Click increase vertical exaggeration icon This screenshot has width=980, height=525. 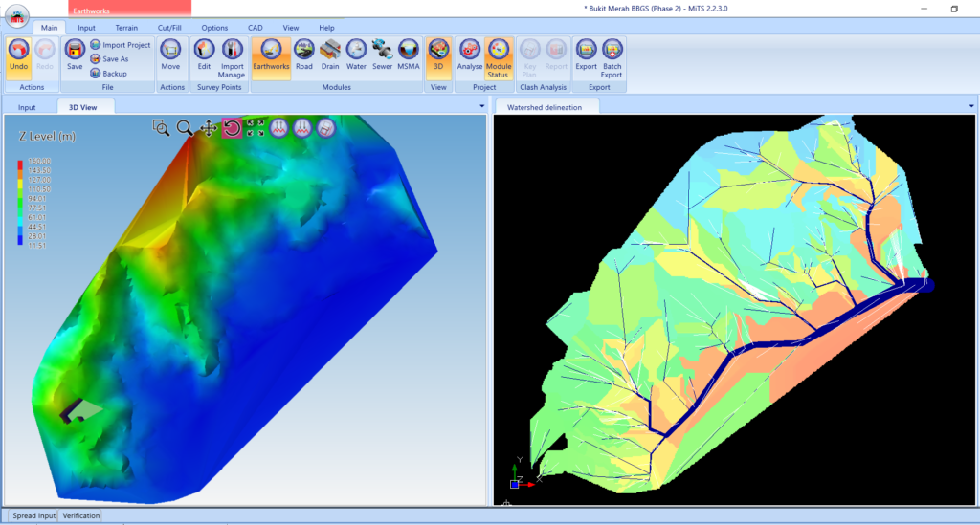pos(278,128)
